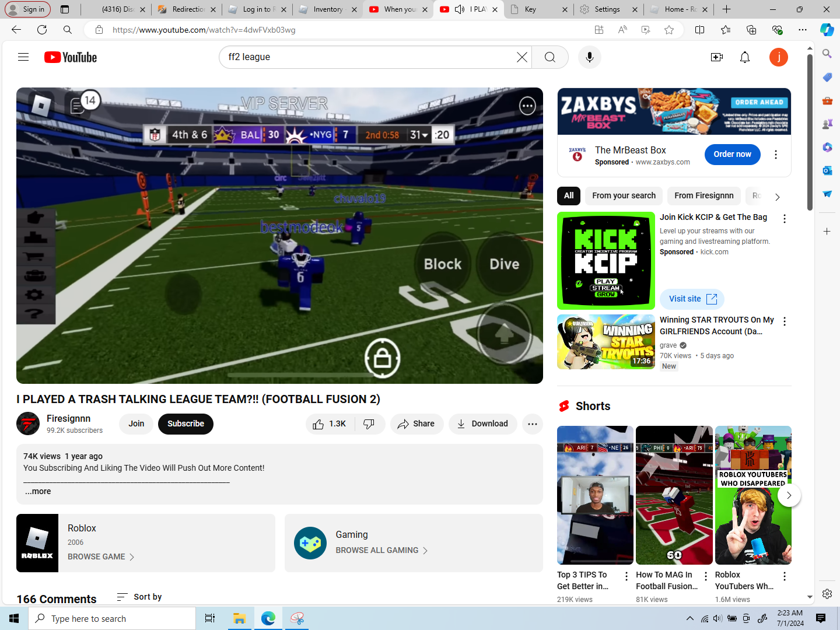Open the Create video icon

point(717,57)
